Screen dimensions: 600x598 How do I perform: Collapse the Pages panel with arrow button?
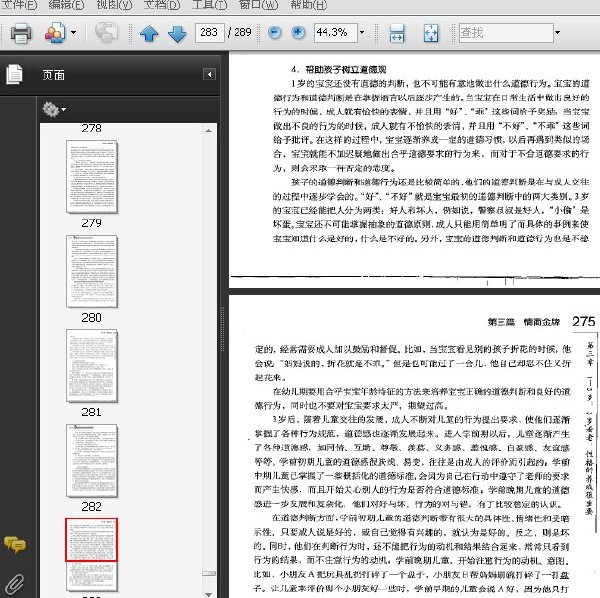pos(209,74)
